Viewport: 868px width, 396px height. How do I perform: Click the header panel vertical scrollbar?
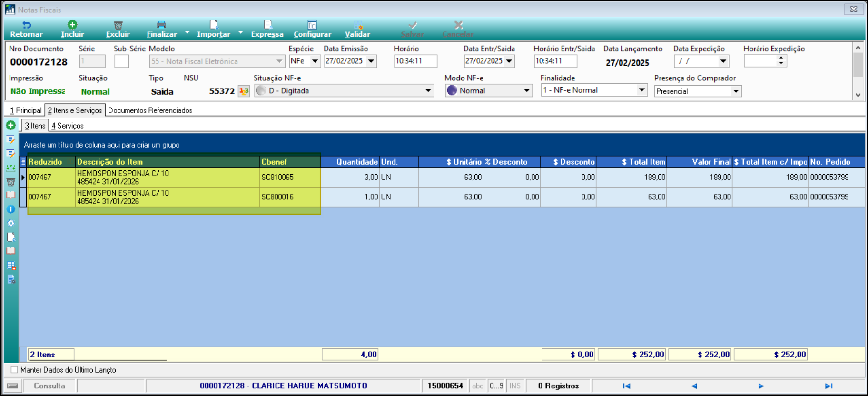tap(858, 71)
